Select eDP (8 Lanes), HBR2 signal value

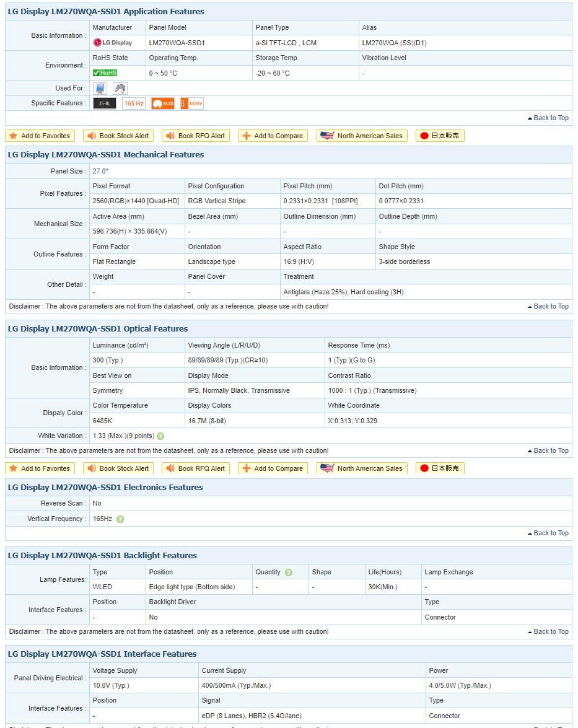(x=251, y=716)
